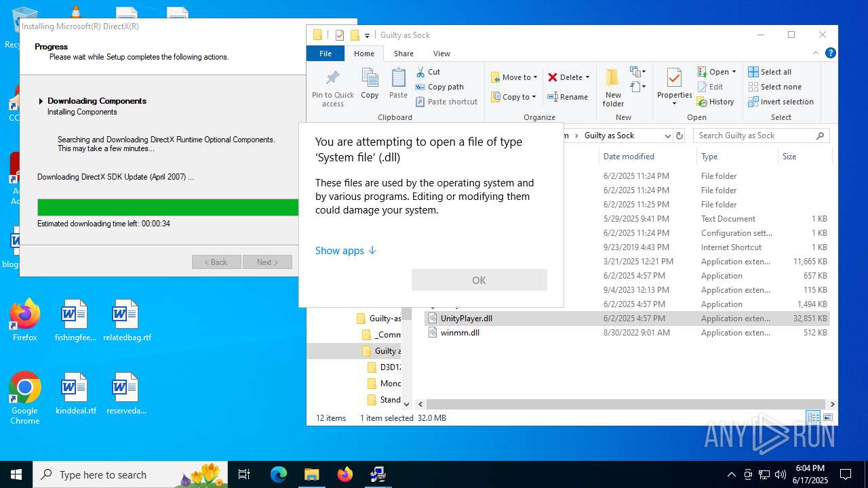Expand the Move to dropdown
The image size is (868, 488).
click(x=535, y=77)
